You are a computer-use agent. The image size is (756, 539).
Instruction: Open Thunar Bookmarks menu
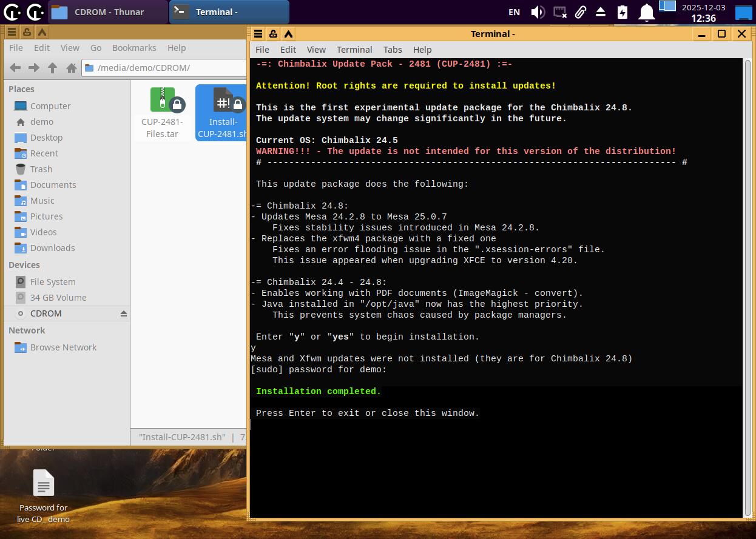tap(134, 48)
